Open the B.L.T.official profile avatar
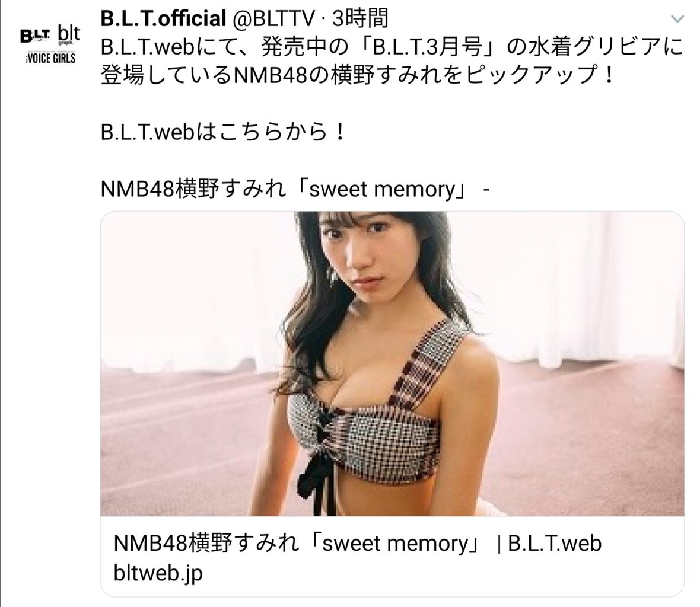 point(50,44)
